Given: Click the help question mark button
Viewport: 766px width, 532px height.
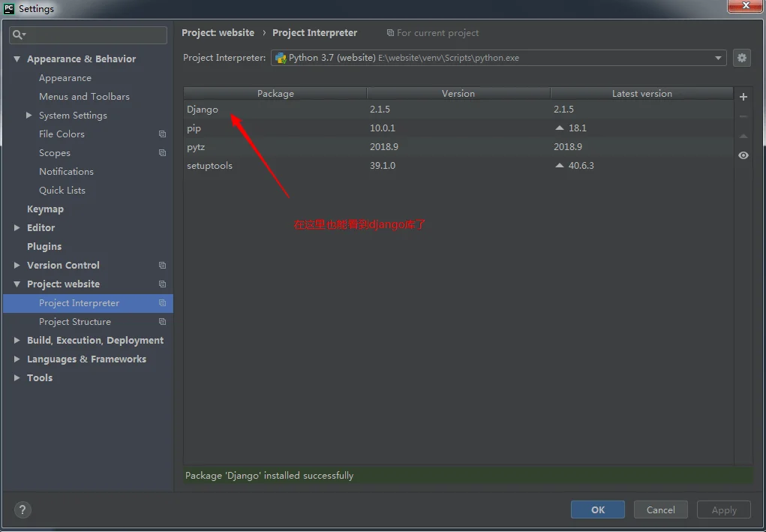Looking at the screenshot, I should [x=22, y=509].
